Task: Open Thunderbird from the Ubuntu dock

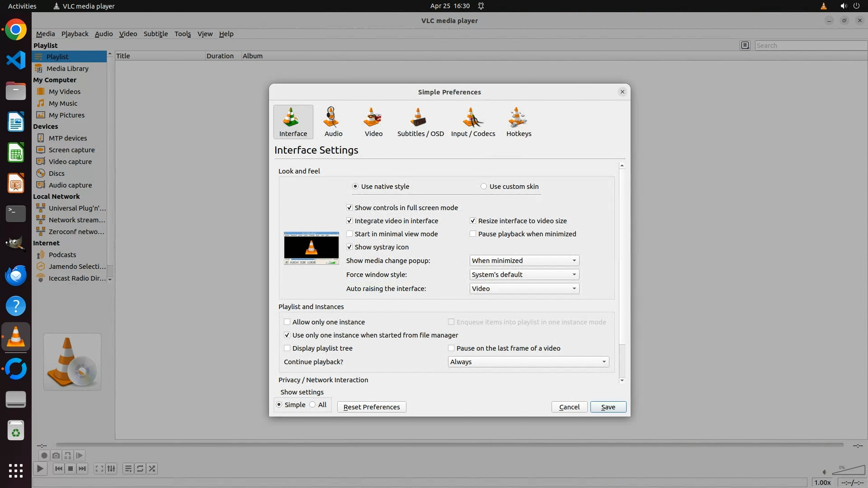Action: coord(16,275)
